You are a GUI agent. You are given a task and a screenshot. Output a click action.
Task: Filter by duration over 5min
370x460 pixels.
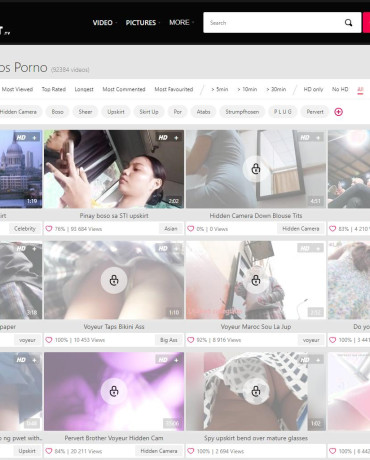coord(220,89)
